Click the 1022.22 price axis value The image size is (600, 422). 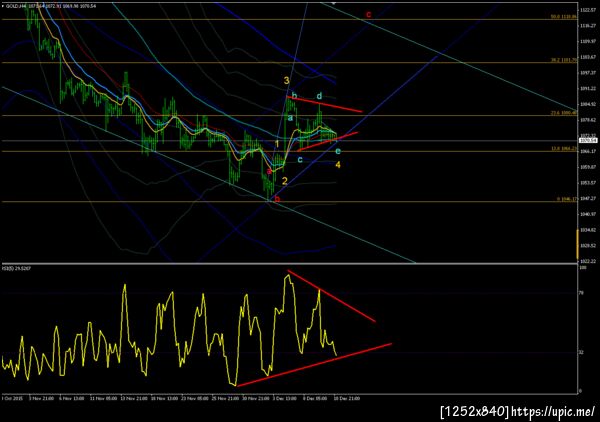tap(588, 261)
